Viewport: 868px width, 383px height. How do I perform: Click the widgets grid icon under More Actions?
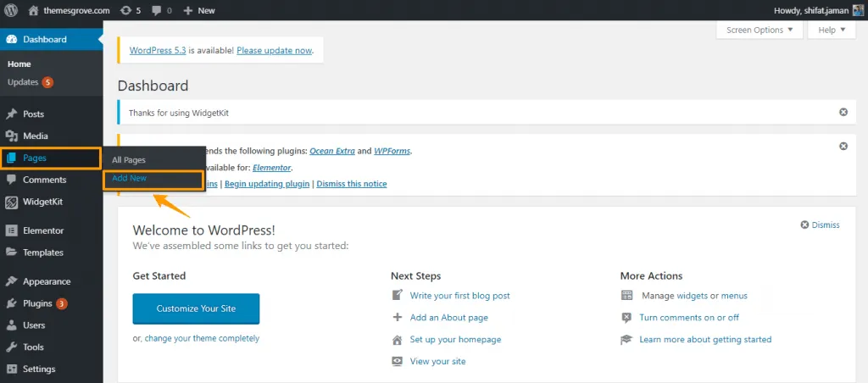626,296
